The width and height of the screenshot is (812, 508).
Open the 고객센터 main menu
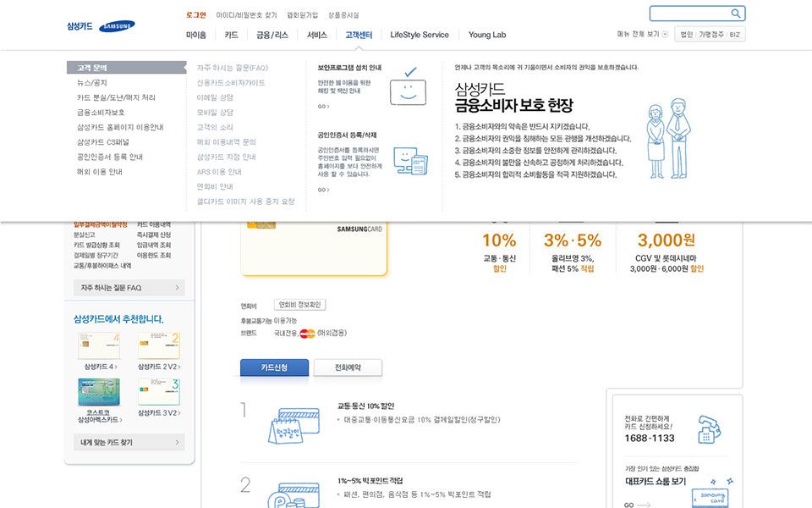pyautogui.click(x=359, y=35)
